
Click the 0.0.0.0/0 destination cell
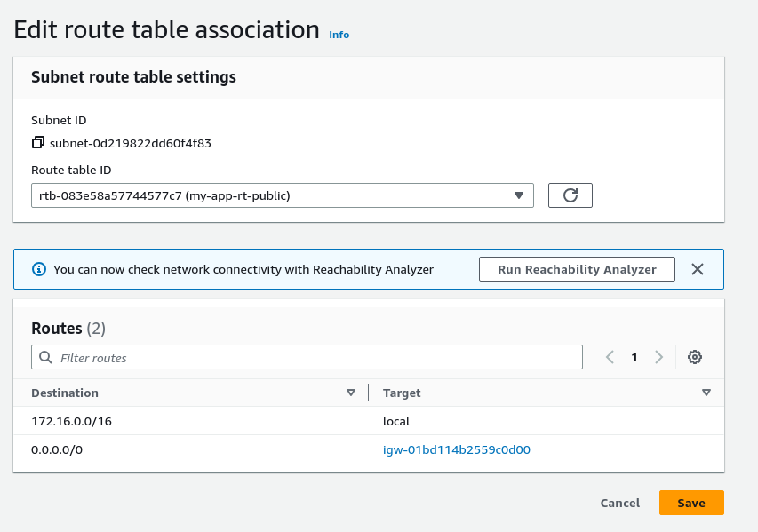(x=57, y=449)
